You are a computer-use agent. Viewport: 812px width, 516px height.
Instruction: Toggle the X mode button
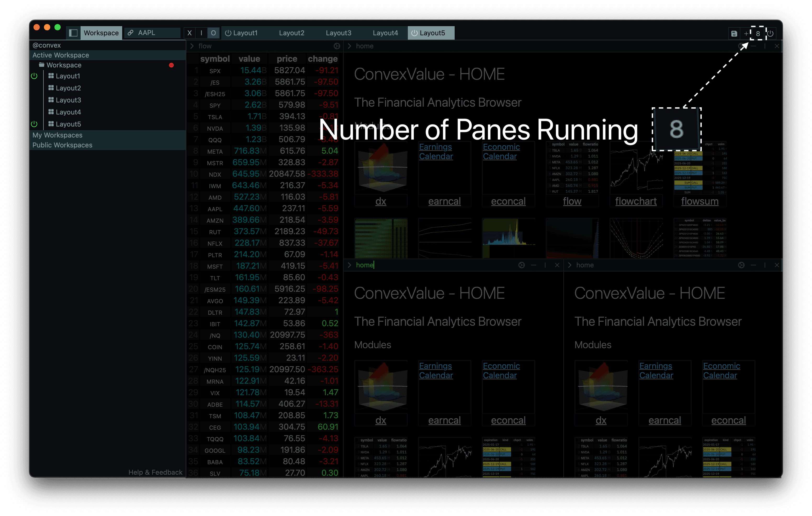pos(189,33)
